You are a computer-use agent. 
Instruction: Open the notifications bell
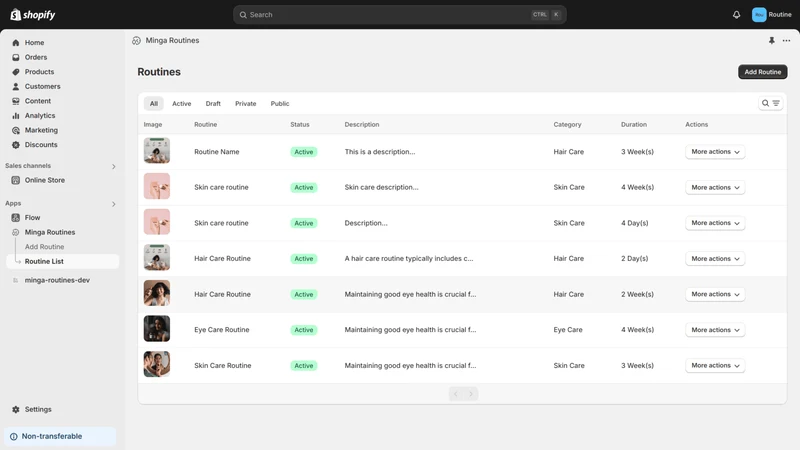(x=736, y=15)
